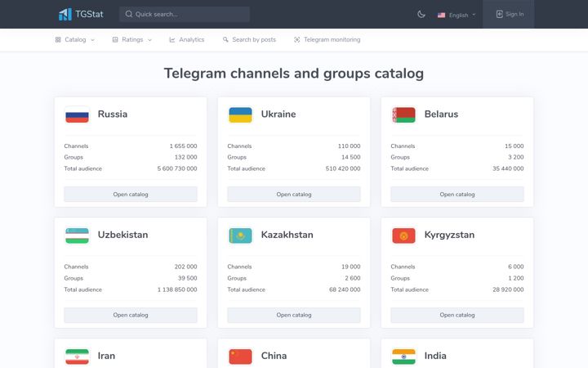Click the Belarus flag icon
The width and height of the screenshot is (588, 368).
(404, 115)
